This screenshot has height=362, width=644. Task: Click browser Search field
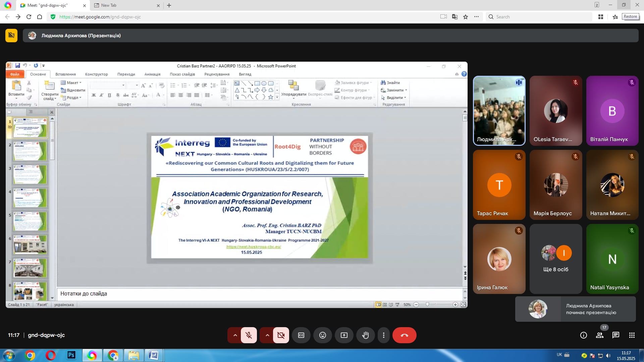pyautogui.click(x=539, y=17)
